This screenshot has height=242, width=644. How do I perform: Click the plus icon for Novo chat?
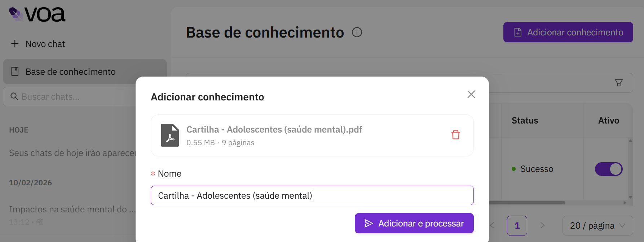point(15,44)
